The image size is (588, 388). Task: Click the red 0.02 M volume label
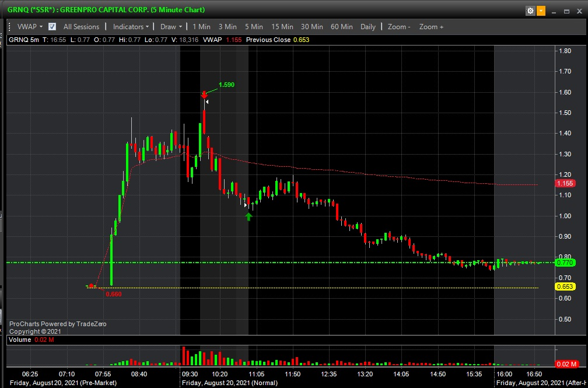coord(566,364)
